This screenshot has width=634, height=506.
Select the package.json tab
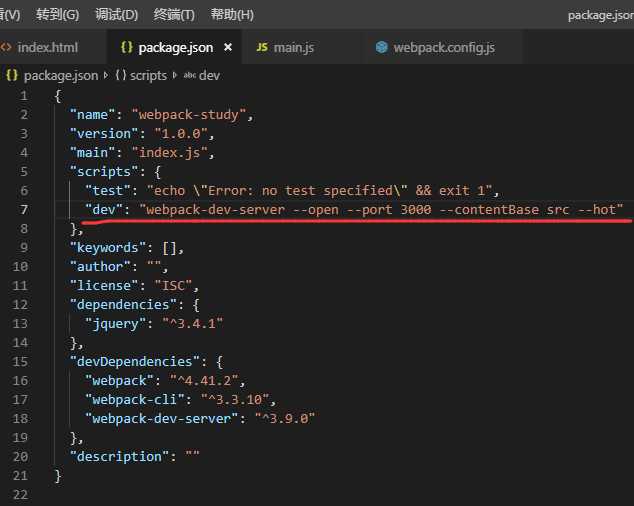(x=175, y=48)
